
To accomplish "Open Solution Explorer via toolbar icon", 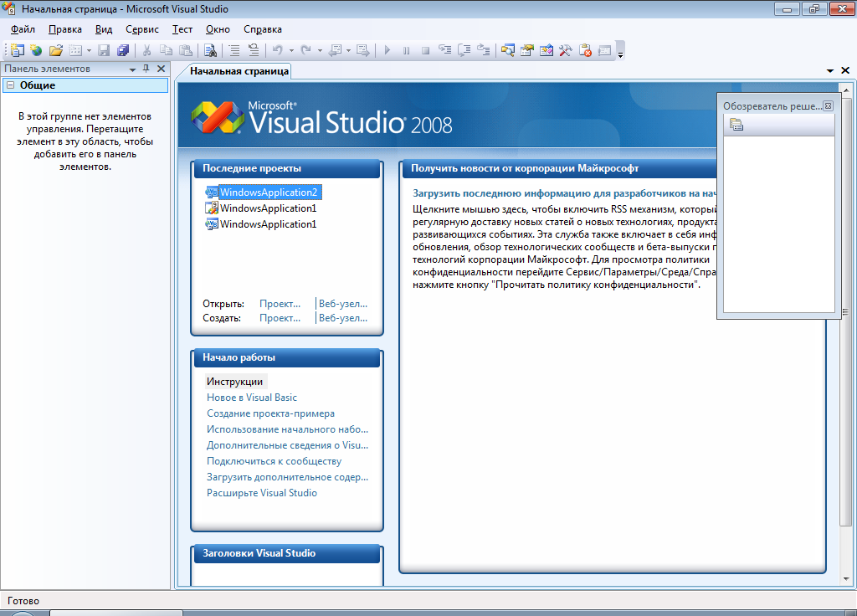I will click(x=508, y=50).
